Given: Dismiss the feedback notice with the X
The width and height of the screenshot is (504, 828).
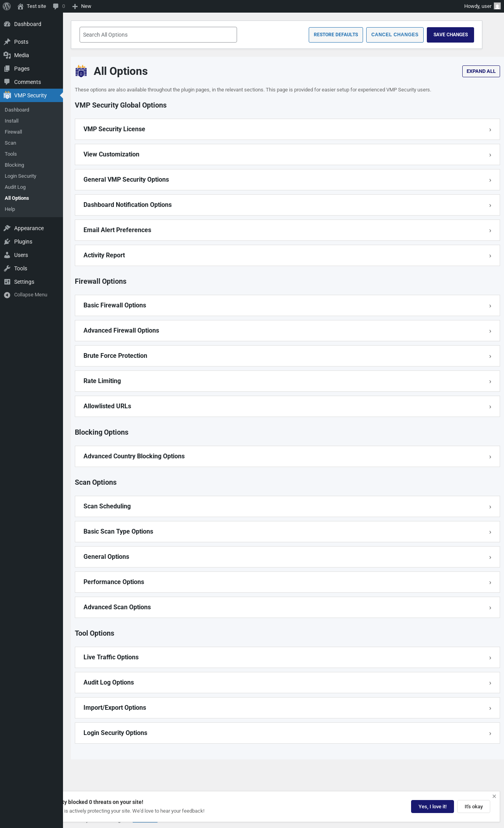Looking at the screenshot, I should 494,796.
